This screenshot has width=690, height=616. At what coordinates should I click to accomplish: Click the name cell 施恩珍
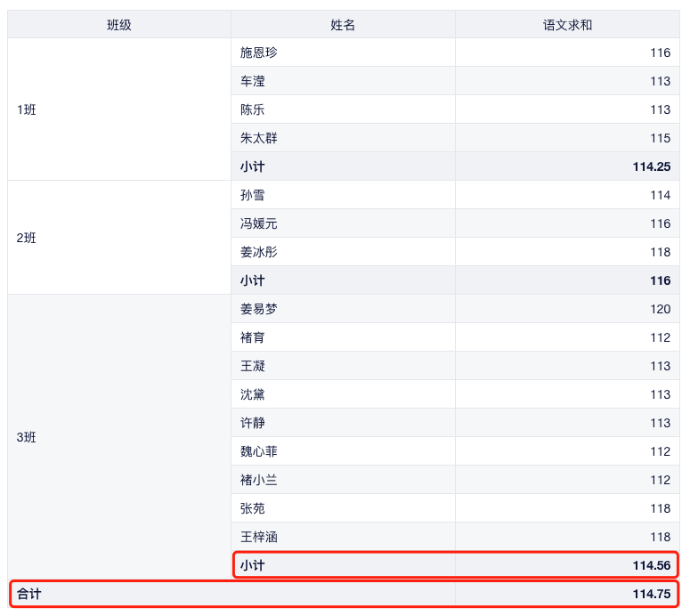pyautogui.click(x=259, y=53)
